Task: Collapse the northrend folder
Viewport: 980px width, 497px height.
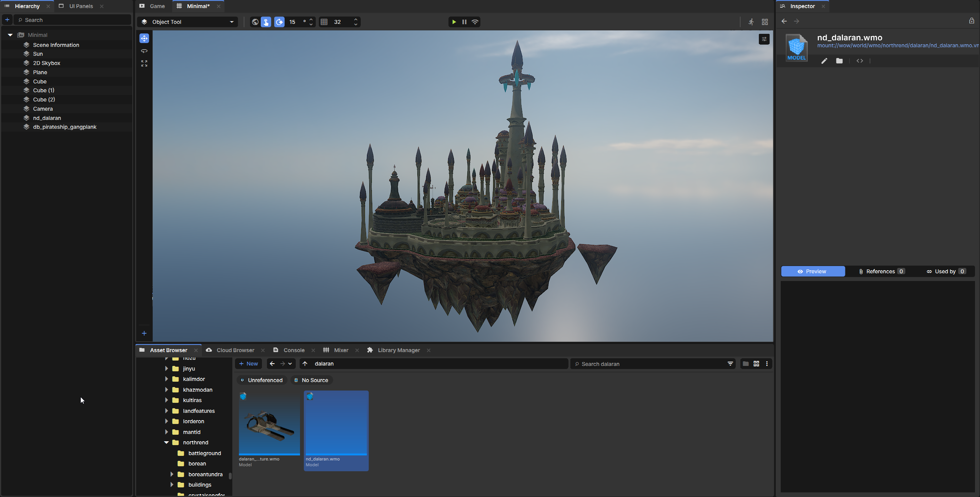Action: tap(167, 442)
